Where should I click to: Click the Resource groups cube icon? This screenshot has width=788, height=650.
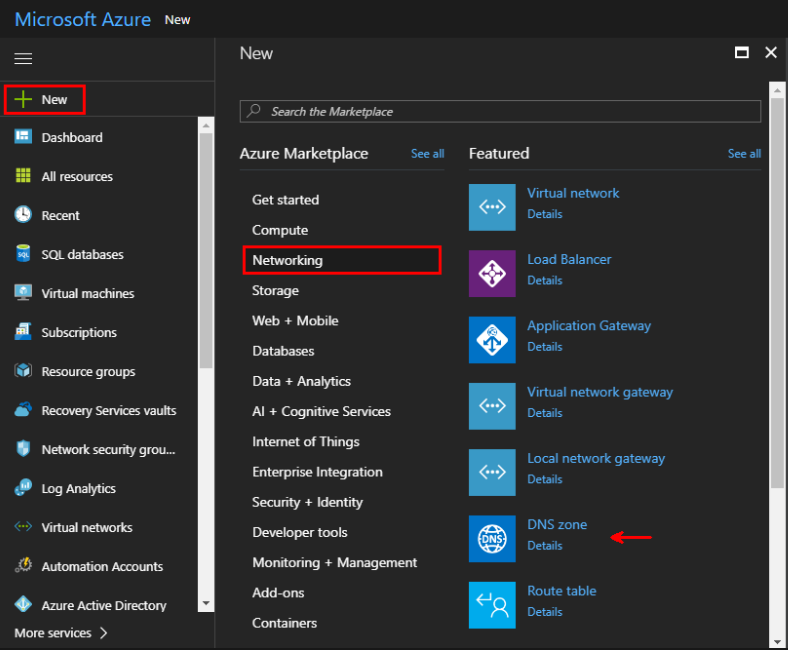coord(23,370)
